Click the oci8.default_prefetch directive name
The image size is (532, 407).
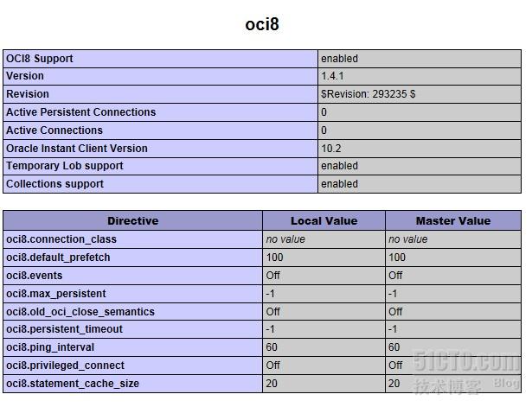[x=58, y=257]
